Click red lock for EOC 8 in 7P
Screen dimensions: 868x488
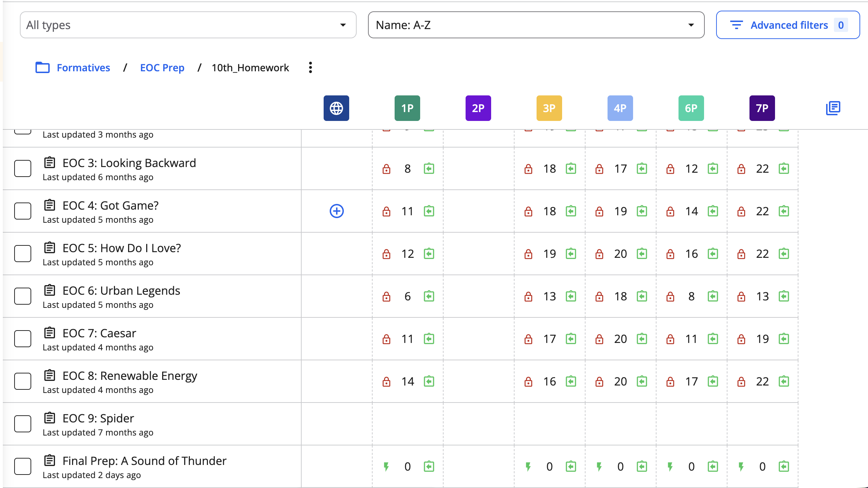[741, 382]
